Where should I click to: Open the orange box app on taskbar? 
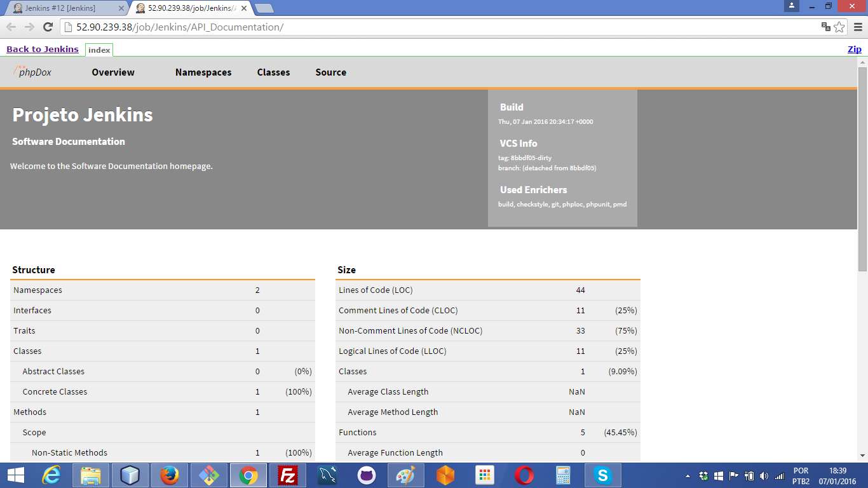click(445, 475)
